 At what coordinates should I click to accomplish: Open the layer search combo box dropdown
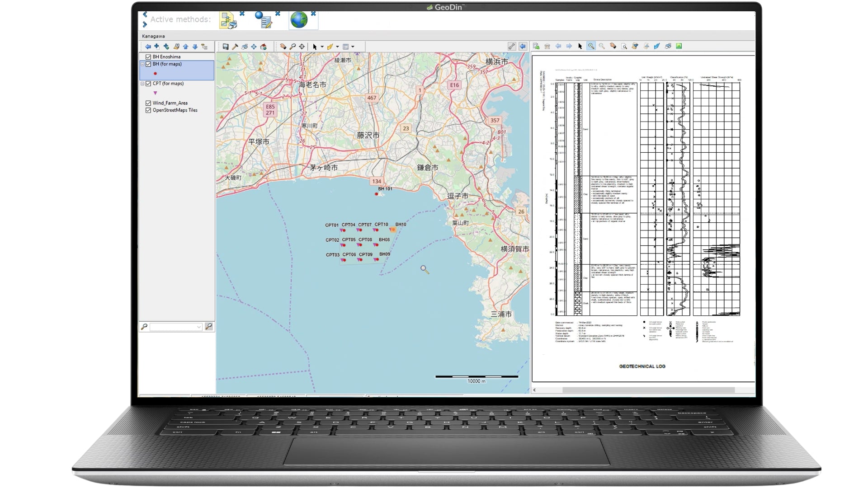198,327
